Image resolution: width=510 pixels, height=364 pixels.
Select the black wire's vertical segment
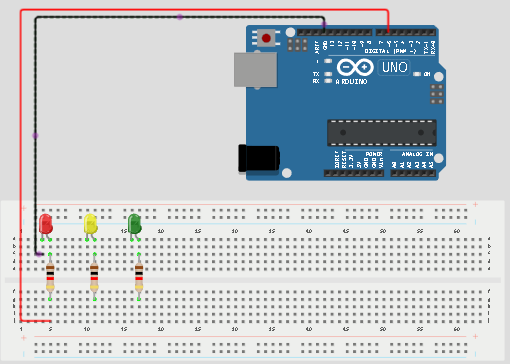coord(35,136)
